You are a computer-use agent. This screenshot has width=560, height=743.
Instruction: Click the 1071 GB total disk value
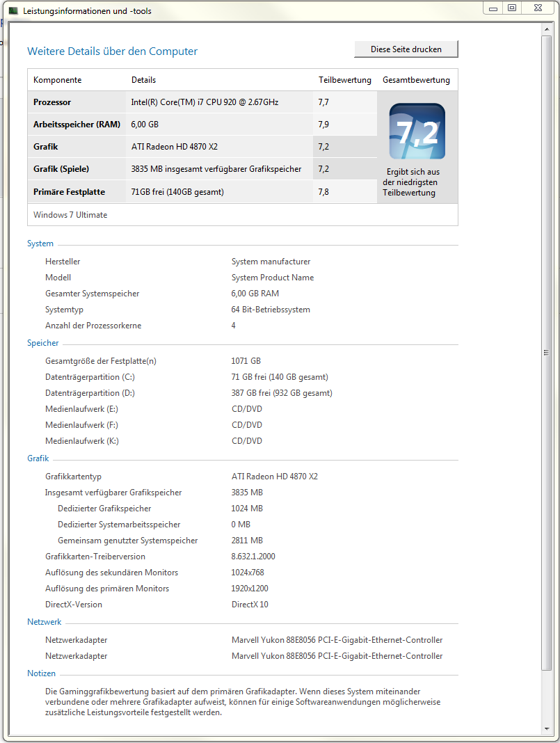(x=246, y=361)
